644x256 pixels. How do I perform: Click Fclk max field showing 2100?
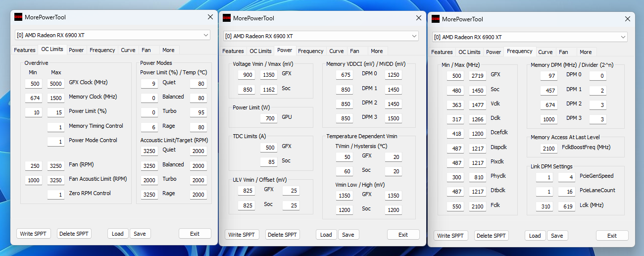coord(478,206)
